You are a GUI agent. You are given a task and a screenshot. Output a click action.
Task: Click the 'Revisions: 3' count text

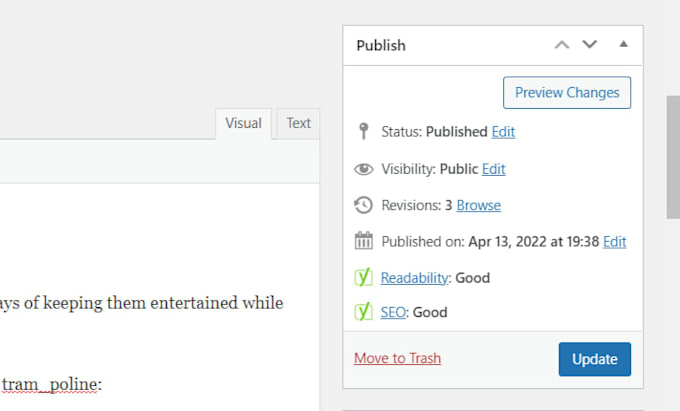pos(417,206)
